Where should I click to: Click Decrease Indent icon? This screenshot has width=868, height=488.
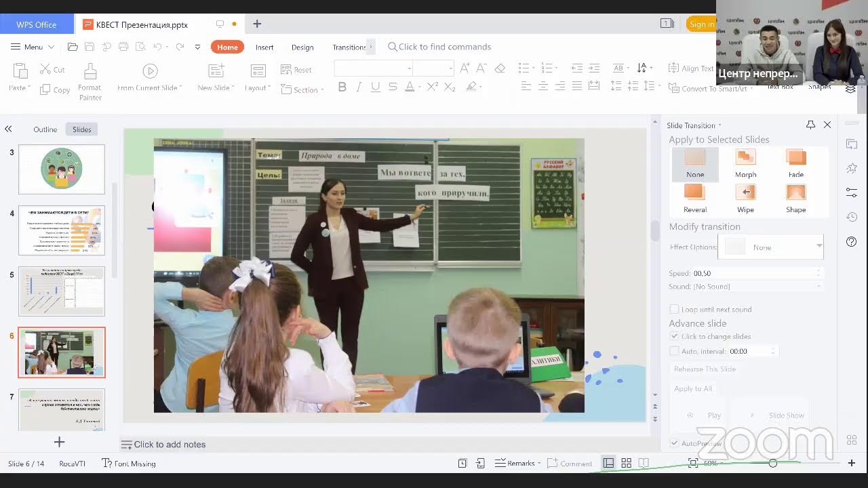click(577, 68)
